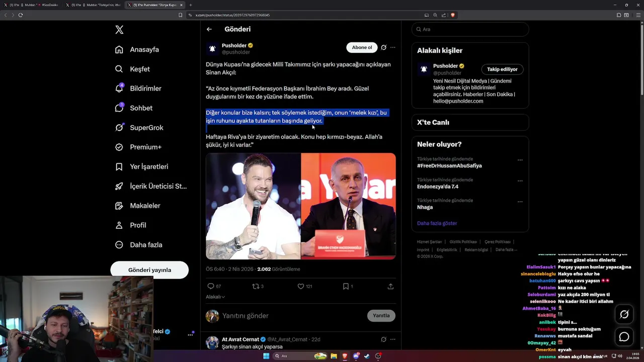Screen dimensions: 644x362
Task: Open Gizlilik Politikası footer link
Action: coord(463,242)
